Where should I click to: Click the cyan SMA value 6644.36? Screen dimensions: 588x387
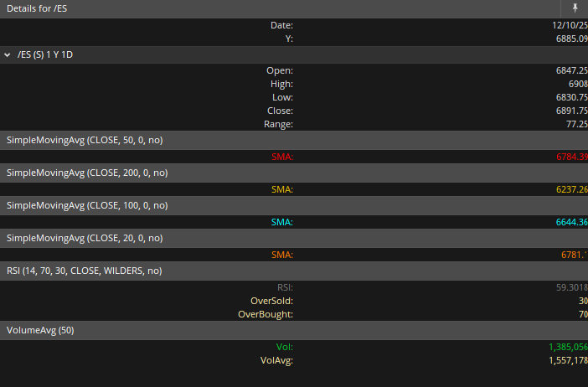[x=571, y=222]
